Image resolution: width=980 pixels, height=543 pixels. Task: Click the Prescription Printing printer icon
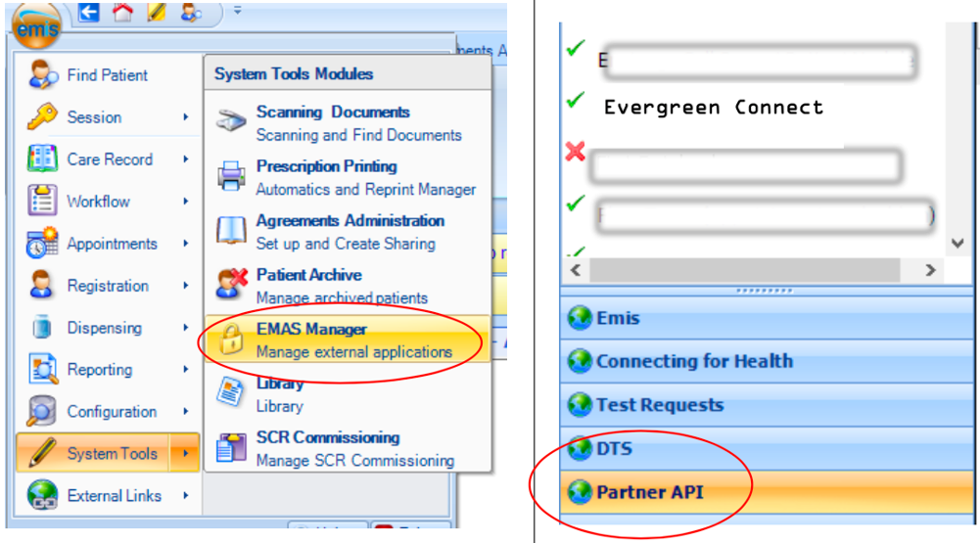coord(231,175)
